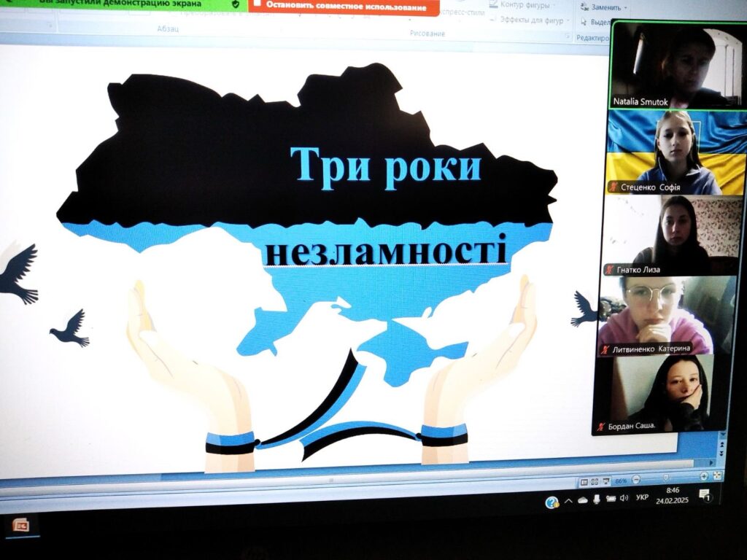Stop screen sharing with the red button
The image size is (747, 560).
[344, 7]
